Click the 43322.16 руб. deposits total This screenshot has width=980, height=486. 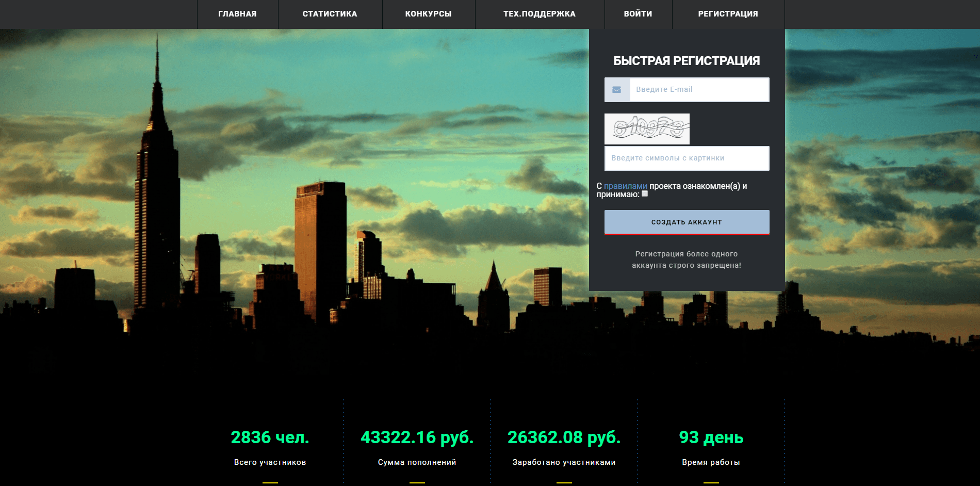(417, 438)
